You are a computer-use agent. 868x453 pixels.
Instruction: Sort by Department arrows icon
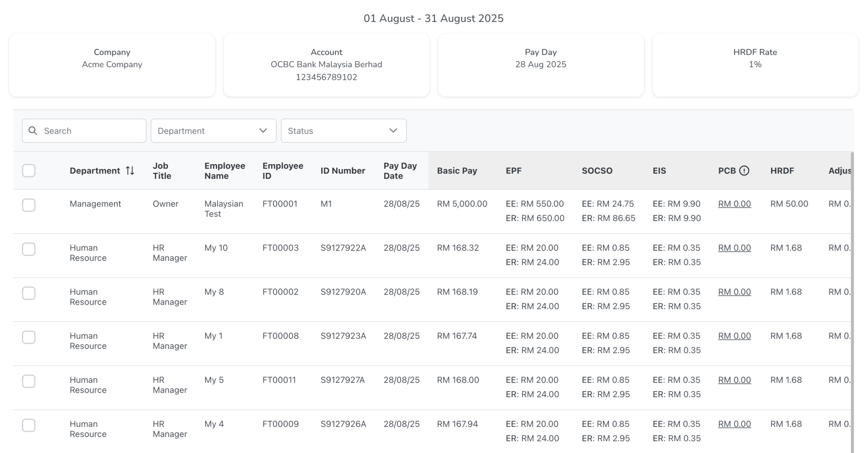tap(130, 171)
